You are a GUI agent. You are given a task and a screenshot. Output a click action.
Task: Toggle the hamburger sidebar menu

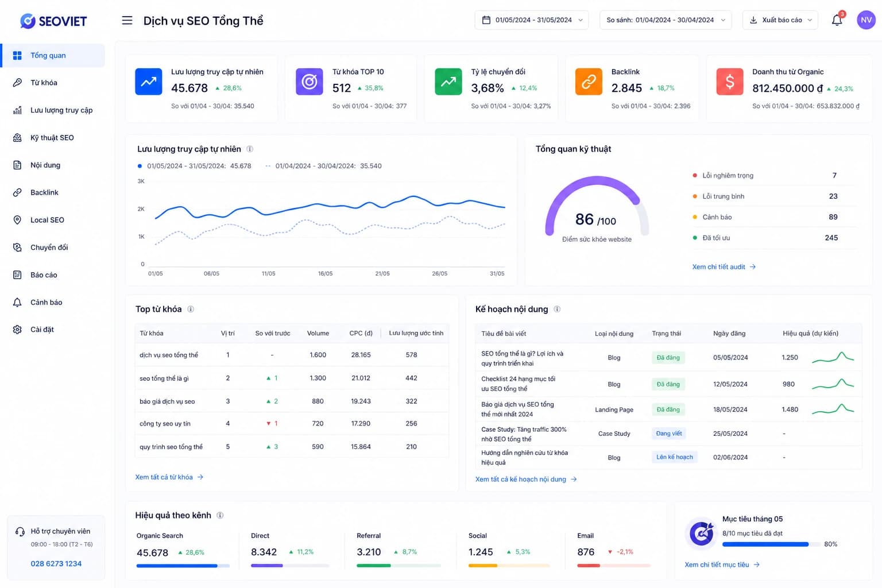(x=127, y=21)
